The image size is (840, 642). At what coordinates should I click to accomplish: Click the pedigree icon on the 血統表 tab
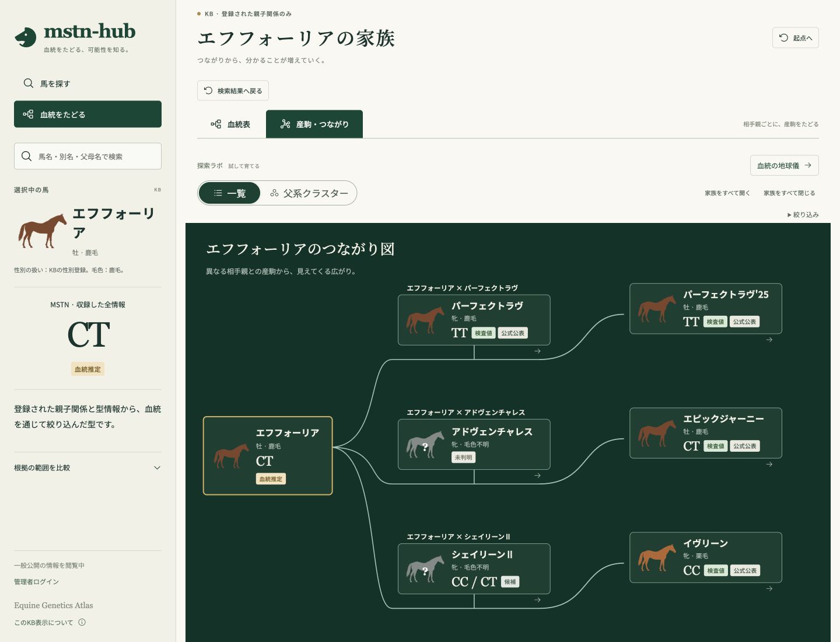[216, 124]
